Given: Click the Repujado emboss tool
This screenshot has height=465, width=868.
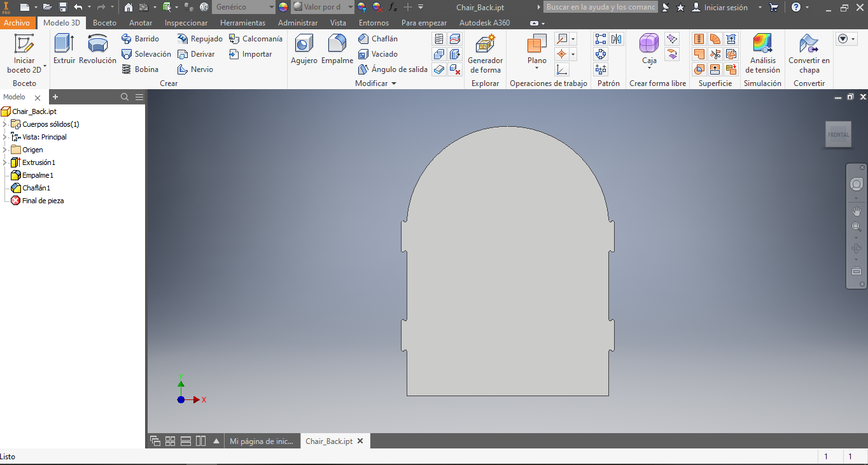Looking at the screenshot, I should click(200, 39).
